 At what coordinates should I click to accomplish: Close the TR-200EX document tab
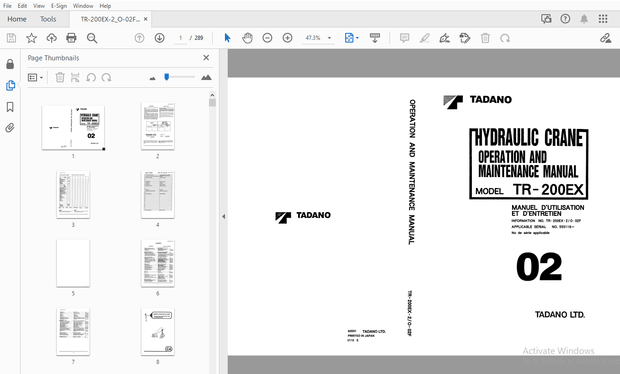click(x=146, y=19)
